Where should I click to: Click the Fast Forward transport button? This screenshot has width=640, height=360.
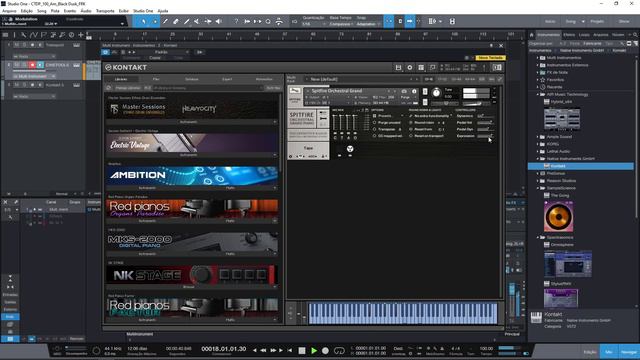(273, 350)
